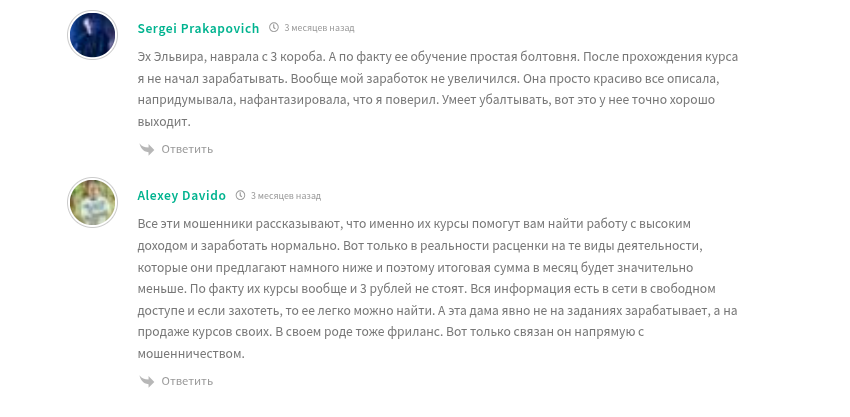Click the clock icon beside Sergei's timestamp

click(274, 28)
